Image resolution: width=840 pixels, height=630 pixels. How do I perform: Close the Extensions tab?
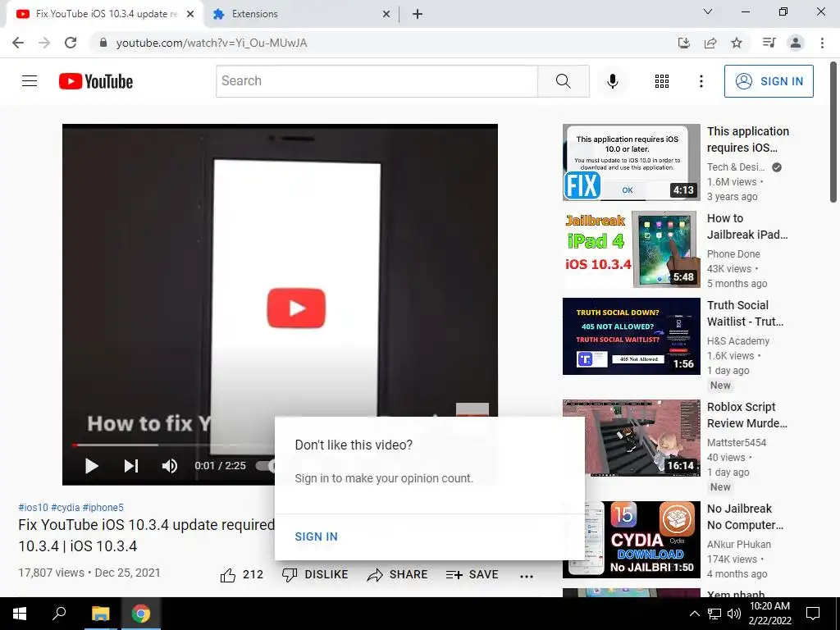pos(386,15)
